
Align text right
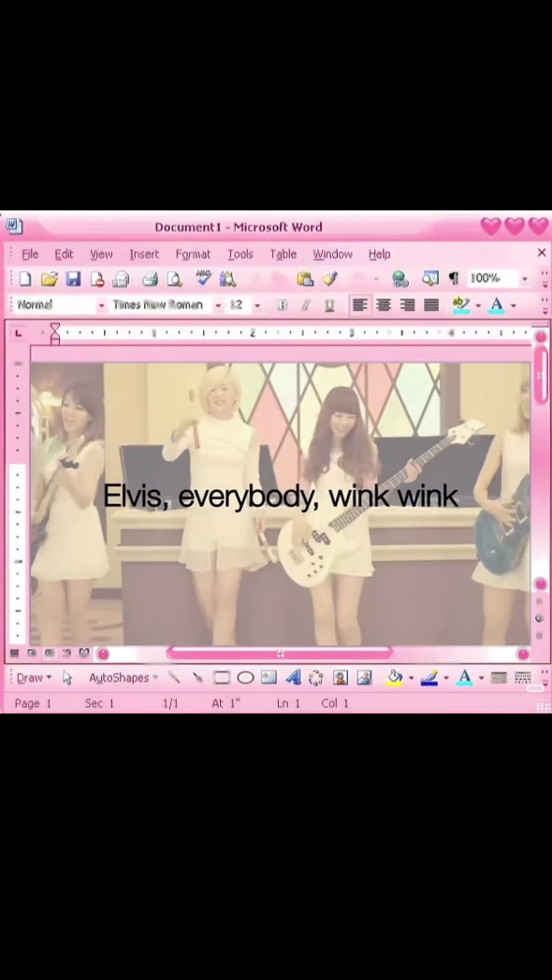408,305
